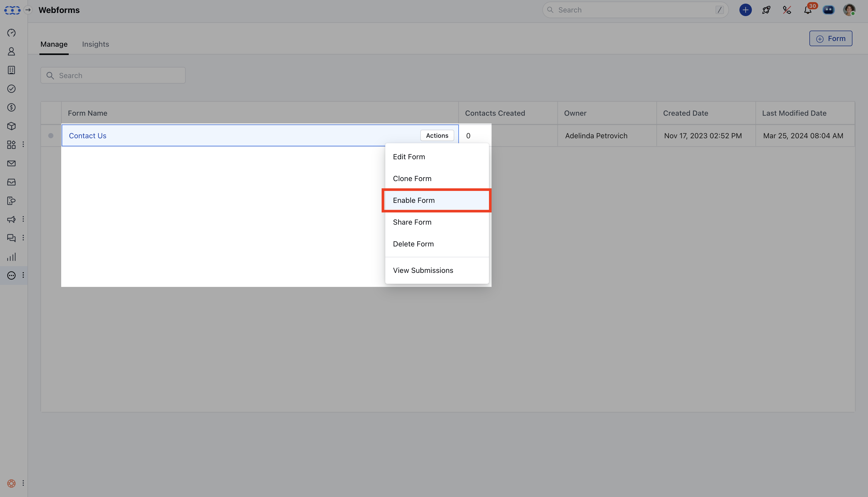Click the webforms list Search field
868x497 pixels.
tap(113, 75)
